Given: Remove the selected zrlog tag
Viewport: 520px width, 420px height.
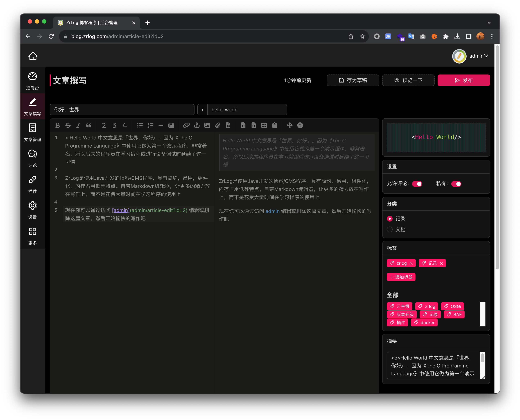Looking at the screenshot, I should (x=411, y=263).
